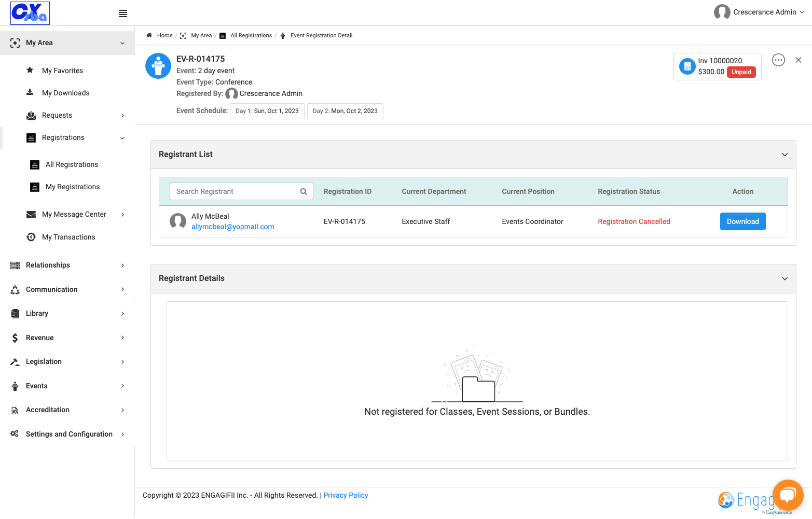Screen dimensions: 812x519
Task: Open the chat bubble widget
Action: coord(788,495)
